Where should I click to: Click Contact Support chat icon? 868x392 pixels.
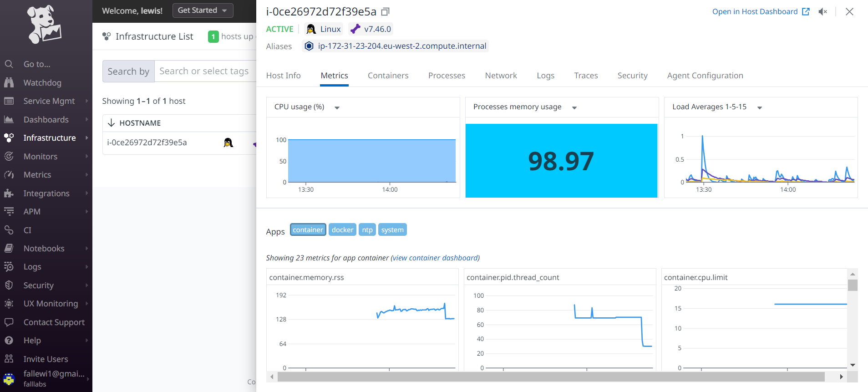pos(9,322)
